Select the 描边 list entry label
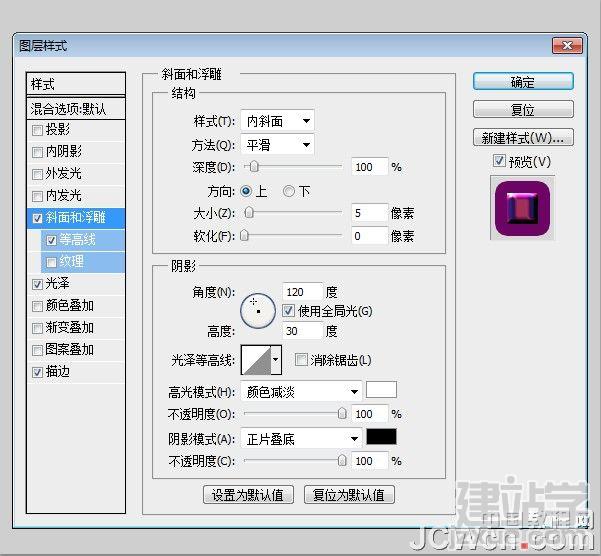 [x=57, y=371]
